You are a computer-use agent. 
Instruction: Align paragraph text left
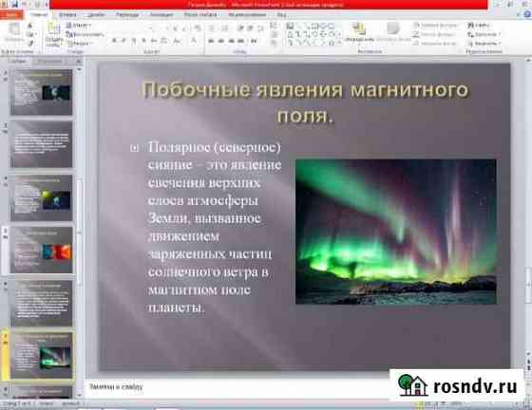(211, 41)
